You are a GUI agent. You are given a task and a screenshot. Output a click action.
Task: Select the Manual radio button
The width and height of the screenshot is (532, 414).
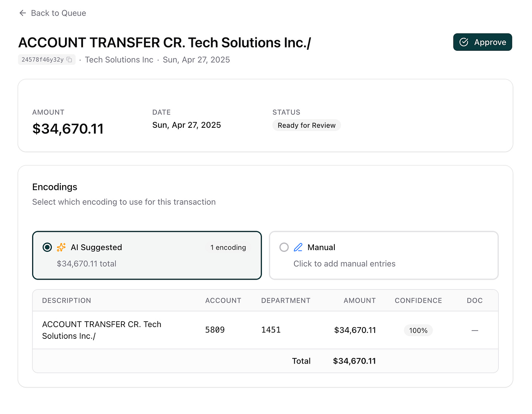(284, 247)
